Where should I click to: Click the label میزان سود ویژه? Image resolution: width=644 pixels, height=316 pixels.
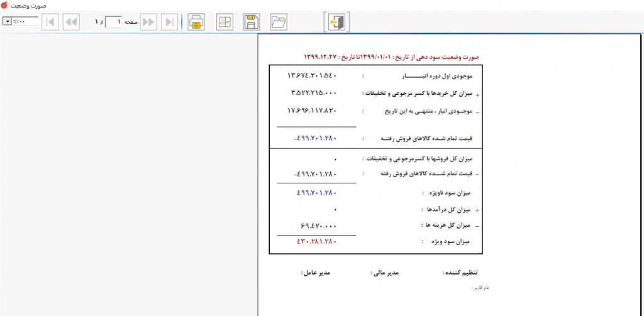pos(451,242)
